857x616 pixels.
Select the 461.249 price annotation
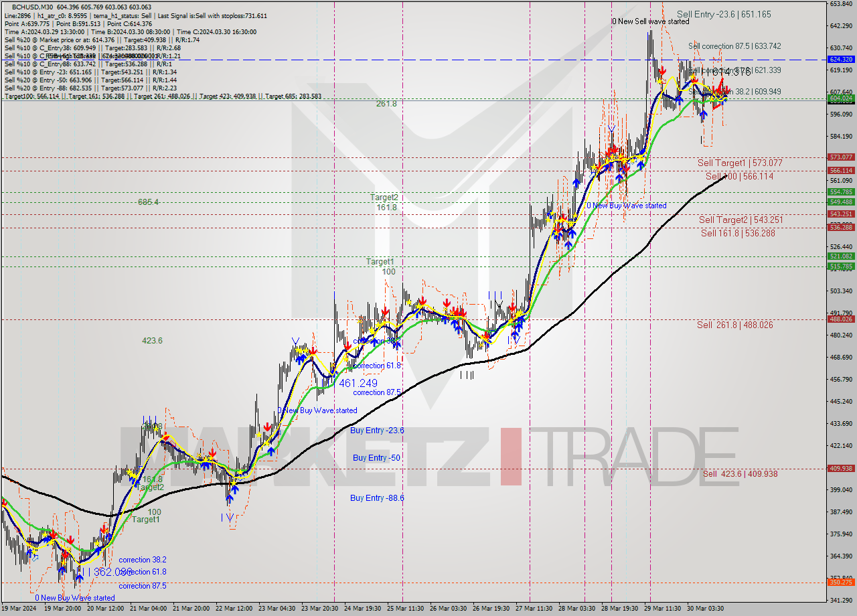[358, 383]
